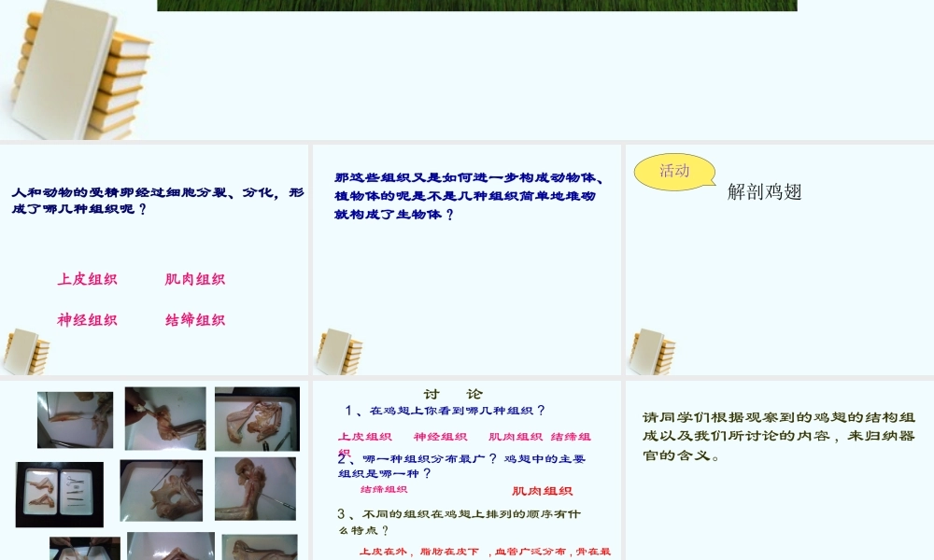Select discussion question 1 在鸡翅上你看到哪几种组织
934x560 pixels.
point(445,410)
